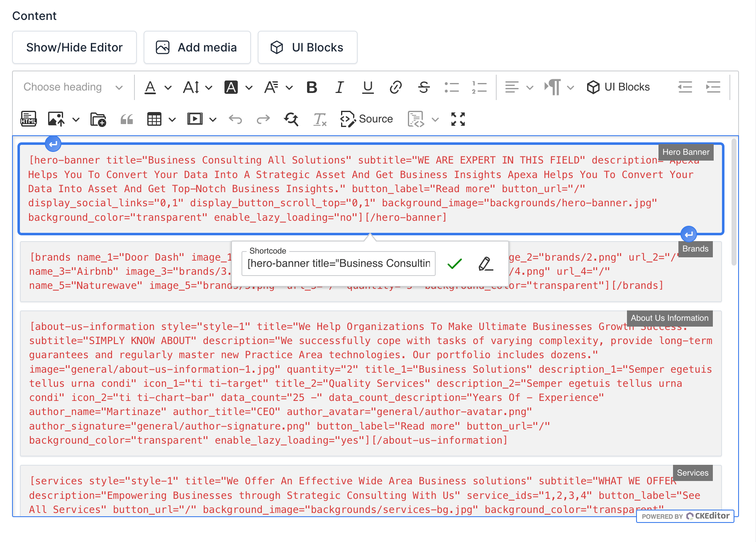Image resolution: width=756 pixels, height=542 pixels.
Task: Open the media file browser icon
Action: [98, 119]
